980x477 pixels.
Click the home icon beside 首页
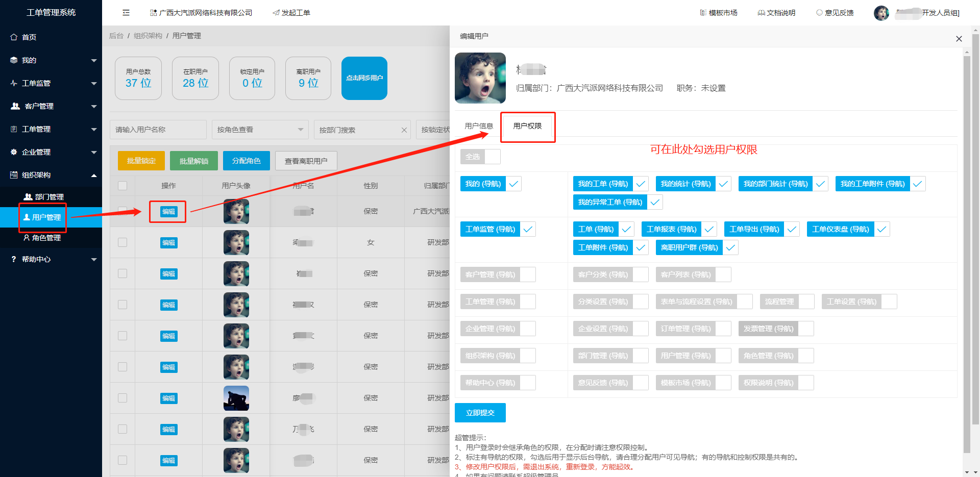14,37
